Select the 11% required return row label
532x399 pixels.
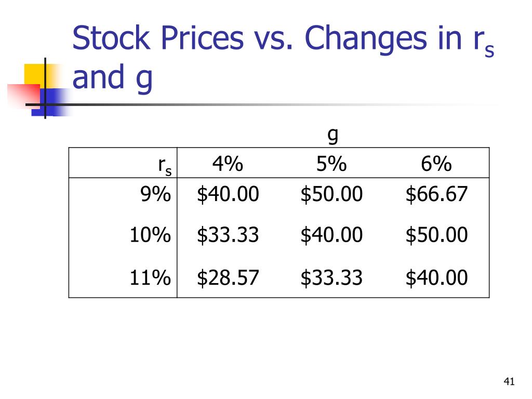click(x=150, y=277)
